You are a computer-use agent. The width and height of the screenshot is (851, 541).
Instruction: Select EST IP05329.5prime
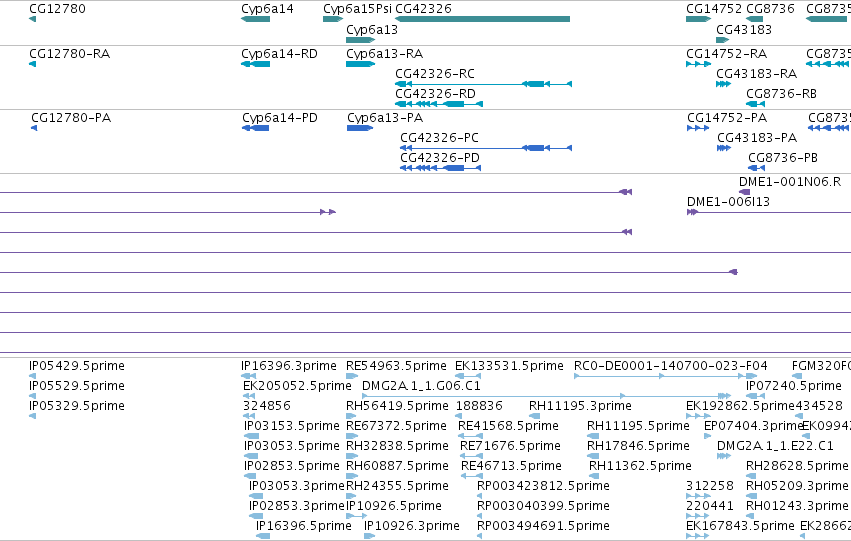pyautogui.click(x=33, y=416)
